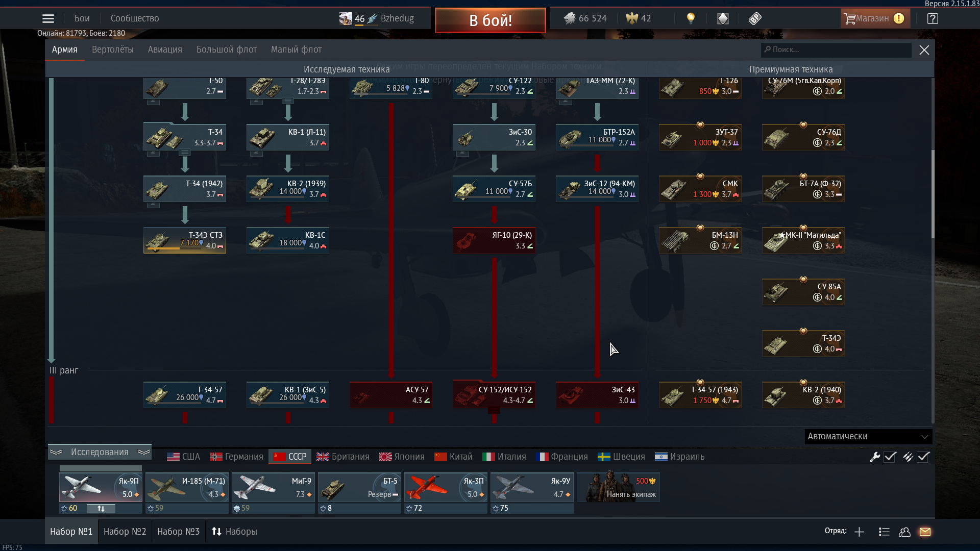This screenshot has height=551, width=980.
Task: Add squad member with plus icon
Action: 859,532
